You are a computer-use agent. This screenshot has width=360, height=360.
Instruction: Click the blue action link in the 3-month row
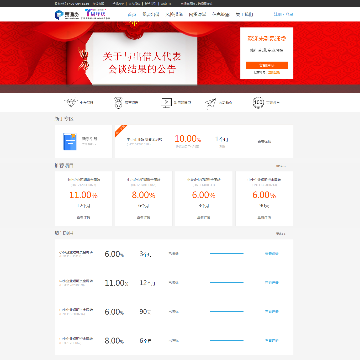272,254
